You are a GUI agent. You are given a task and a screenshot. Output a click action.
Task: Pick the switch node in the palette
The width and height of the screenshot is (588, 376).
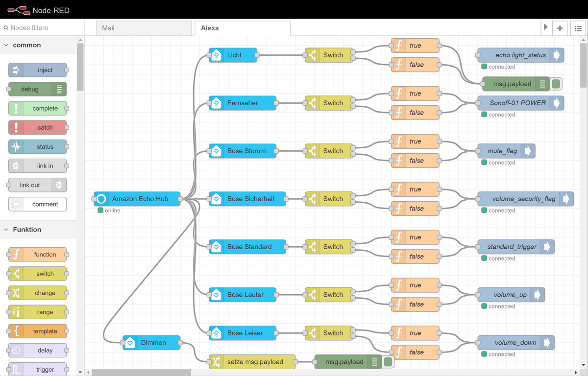(x=38, y=274)
